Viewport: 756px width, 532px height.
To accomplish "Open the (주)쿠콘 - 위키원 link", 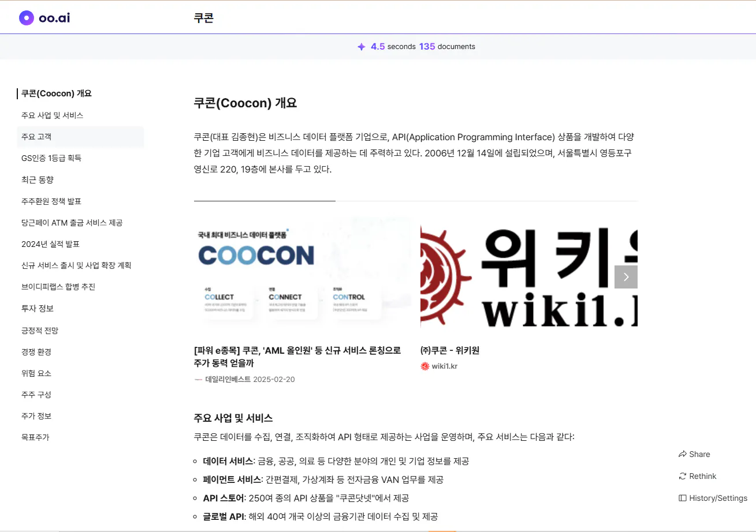I will pyautogui.click(x=450, y=350).
